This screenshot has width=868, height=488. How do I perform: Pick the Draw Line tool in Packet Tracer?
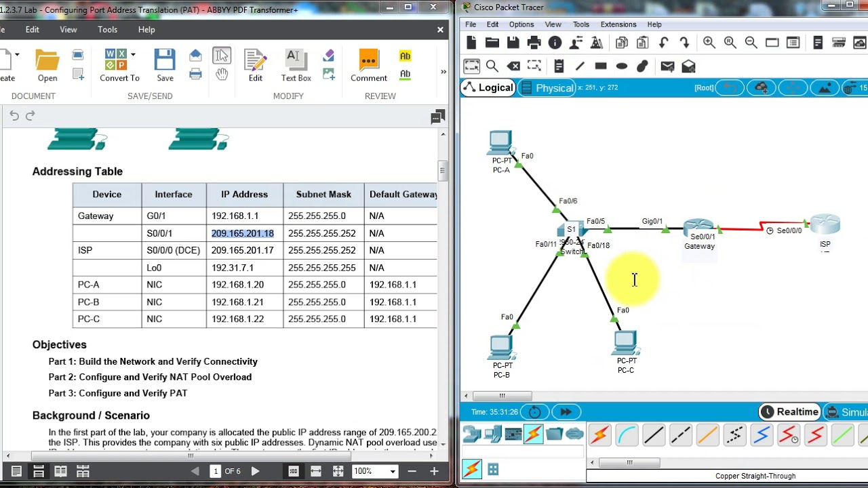(x=580, y=66)
